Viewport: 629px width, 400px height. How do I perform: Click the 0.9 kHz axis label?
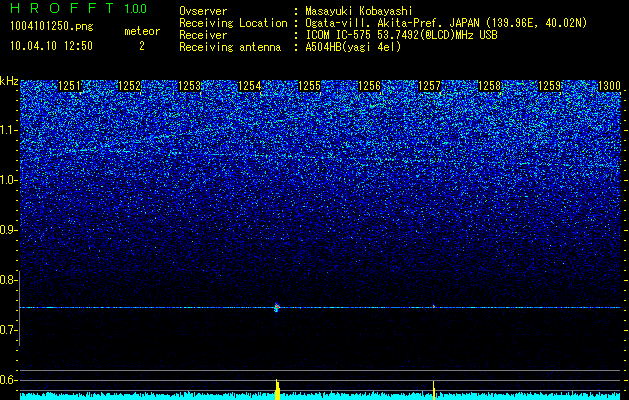8,230
